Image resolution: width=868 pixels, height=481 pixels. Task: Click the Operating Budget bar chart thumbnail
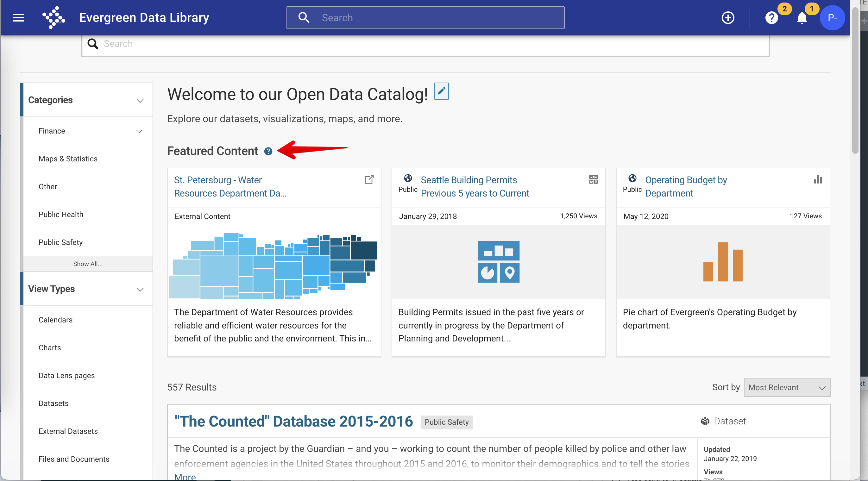(722, 262)
